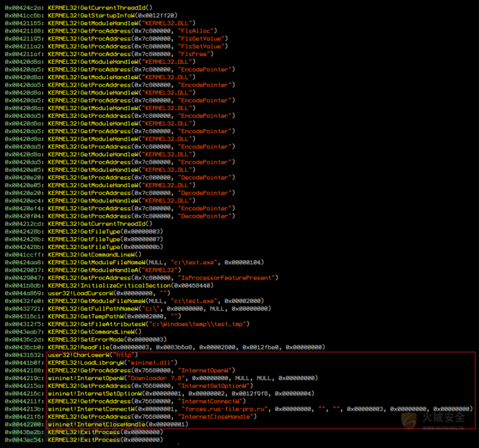Click address 0x00424c2a on the first line
Image resolution: width=479 pixels, height=448 pixels.
24,8
